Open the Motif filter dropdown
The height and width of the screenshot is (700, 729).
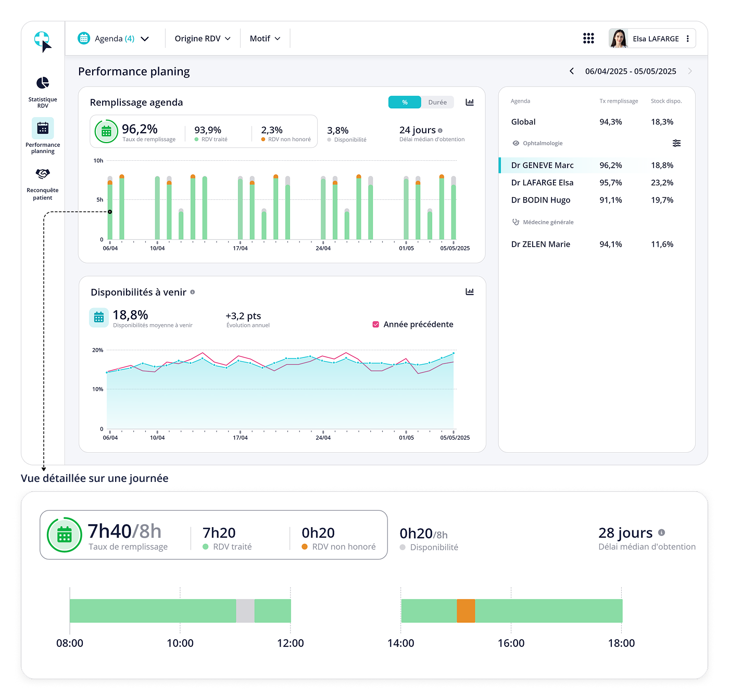(x=265, y=39)
